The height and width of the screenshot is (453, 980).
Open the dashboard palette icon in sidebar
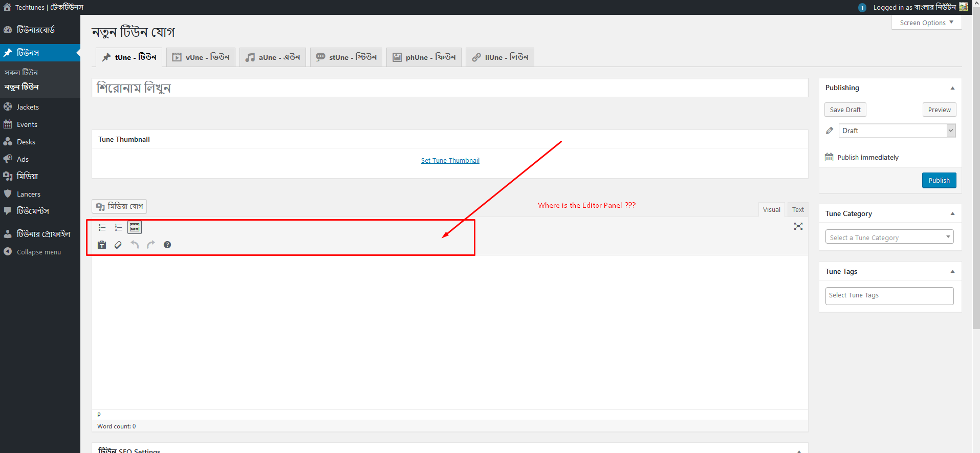(8, 30)
